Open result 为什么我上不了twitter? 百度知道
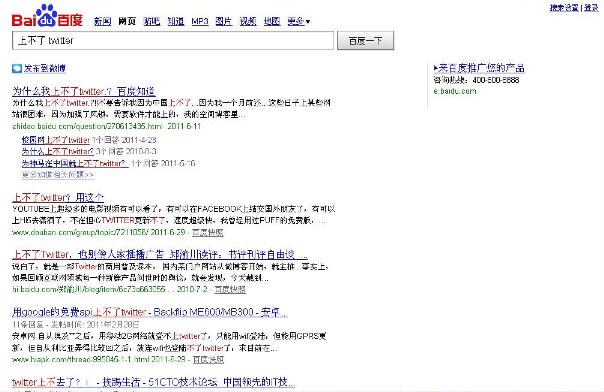This screenshot has height=392, width=604. [84, 91]
